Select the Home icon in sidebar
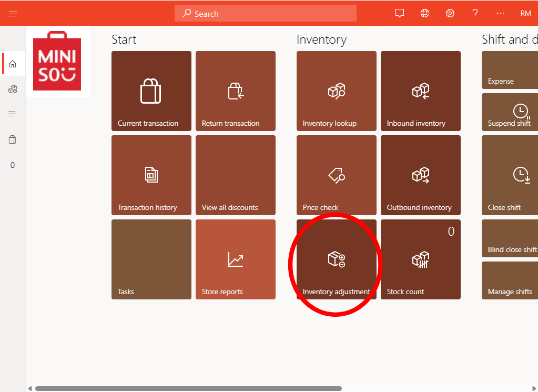Screen dimensions: 538x392 [x=13, y=64]
